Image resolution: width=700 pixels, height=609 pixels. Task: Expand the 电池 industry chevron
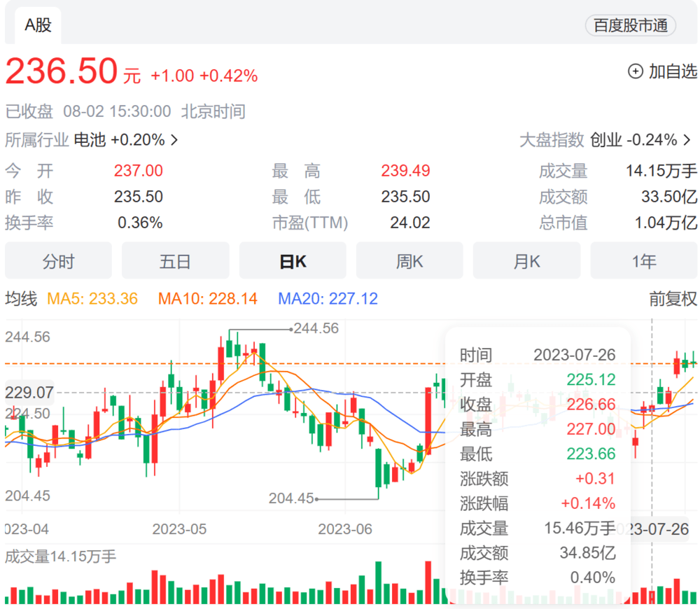click(x=174, y=140)
